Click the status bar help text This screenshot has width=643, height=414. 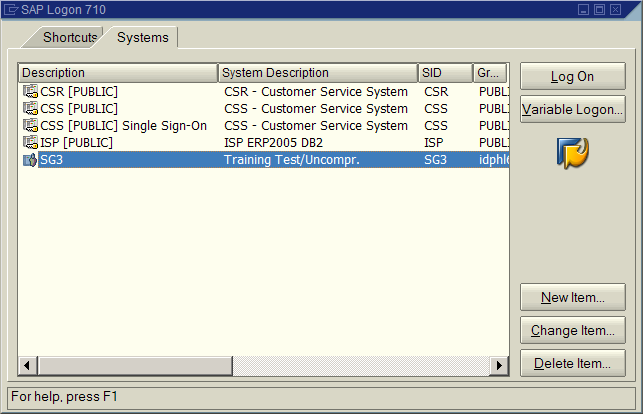point(64,396)
